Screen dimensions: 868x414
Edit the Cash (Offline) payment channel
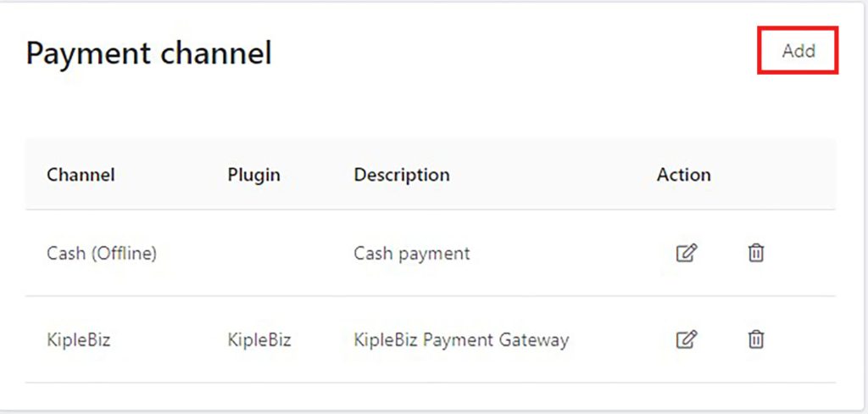click(x=687, y=254)
